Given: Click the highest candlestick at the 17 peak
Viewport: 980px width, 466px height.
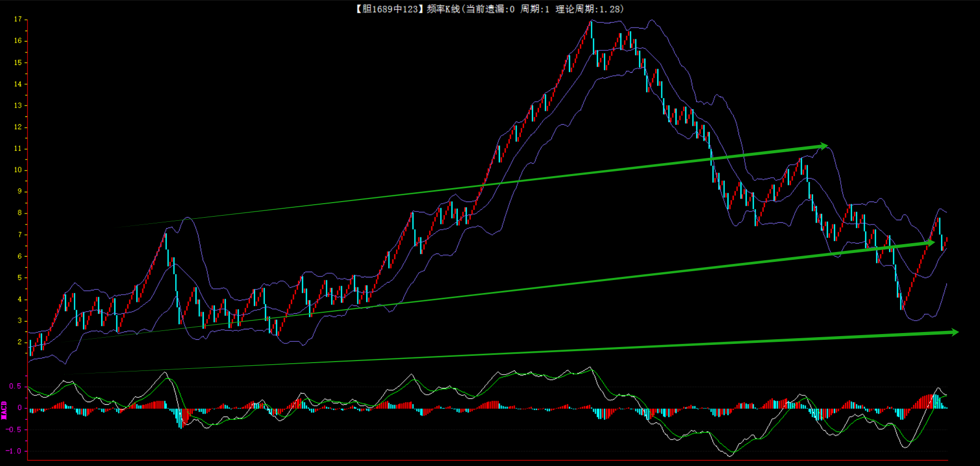Looking at the screenshot, I should [591, 29].
